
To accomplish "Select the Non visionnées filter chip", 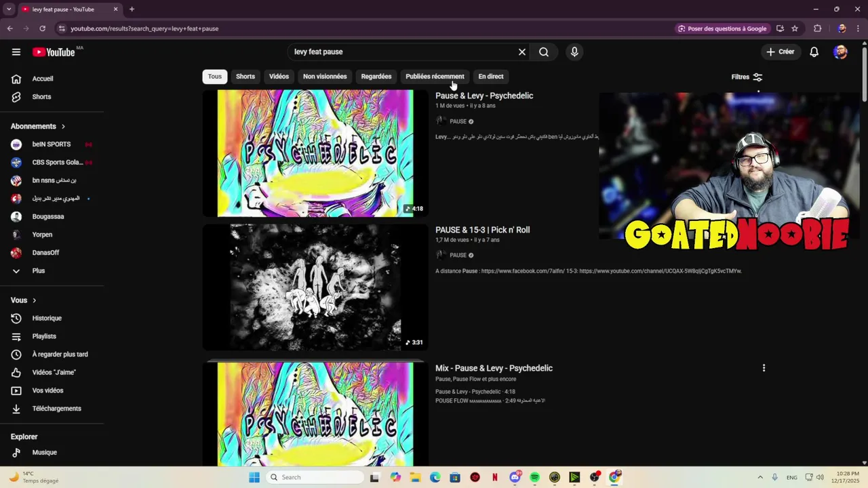I will 325,77.
